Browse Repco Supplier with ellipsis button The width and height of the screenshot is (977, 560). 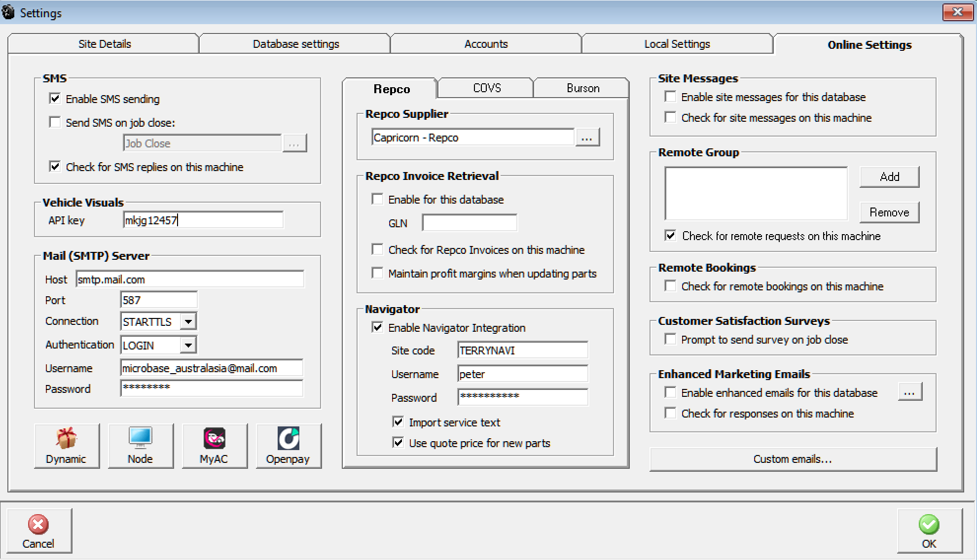[587, 138]
